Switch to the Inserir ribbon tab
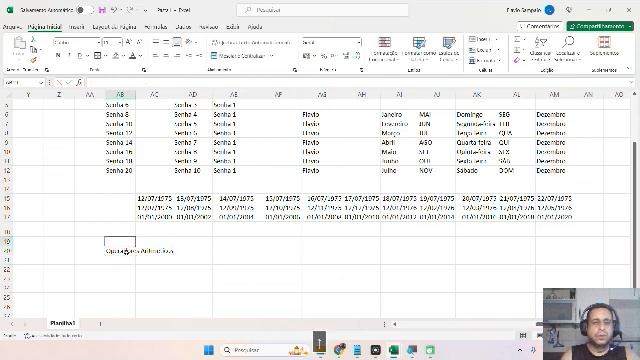The image size is (640, 360). point(76,27)
